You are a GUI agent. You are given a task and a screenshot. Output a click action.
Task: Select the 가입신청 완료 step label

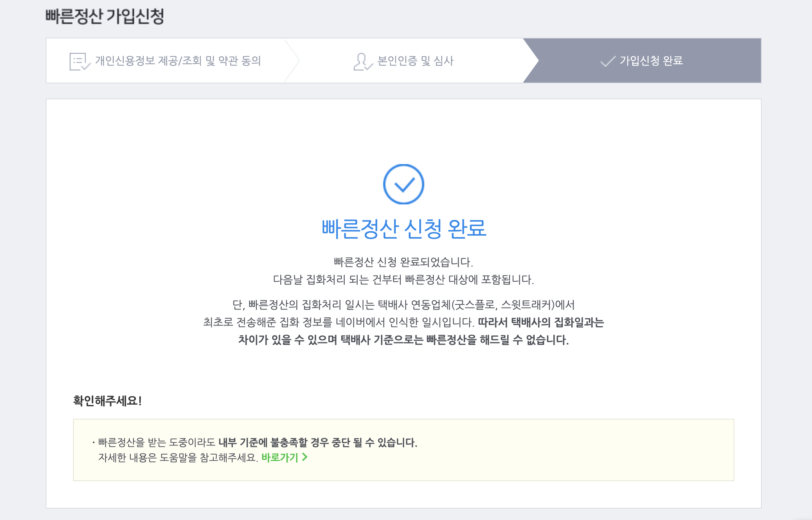pos(651,61)
